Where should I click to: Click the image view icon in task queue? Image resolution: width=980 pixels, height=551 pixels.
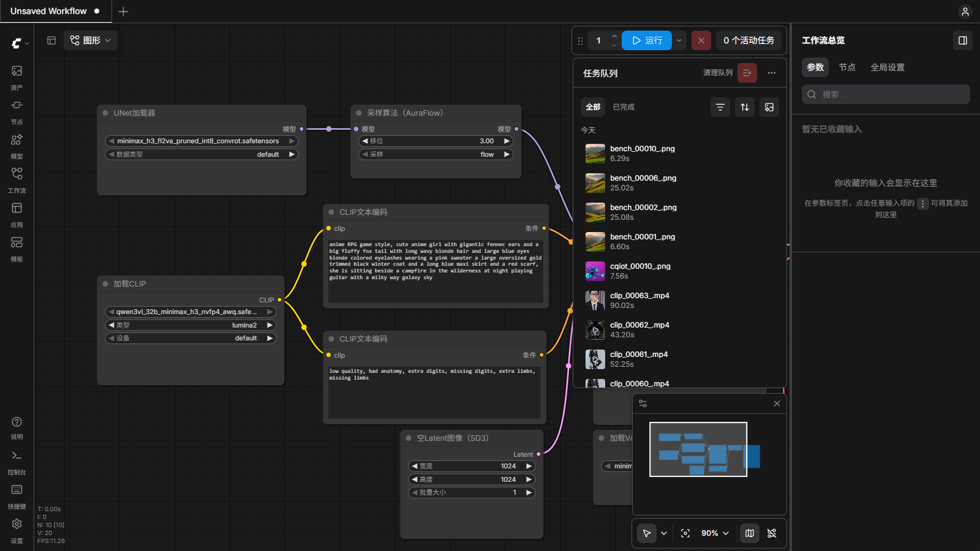[x=769, y=107]
